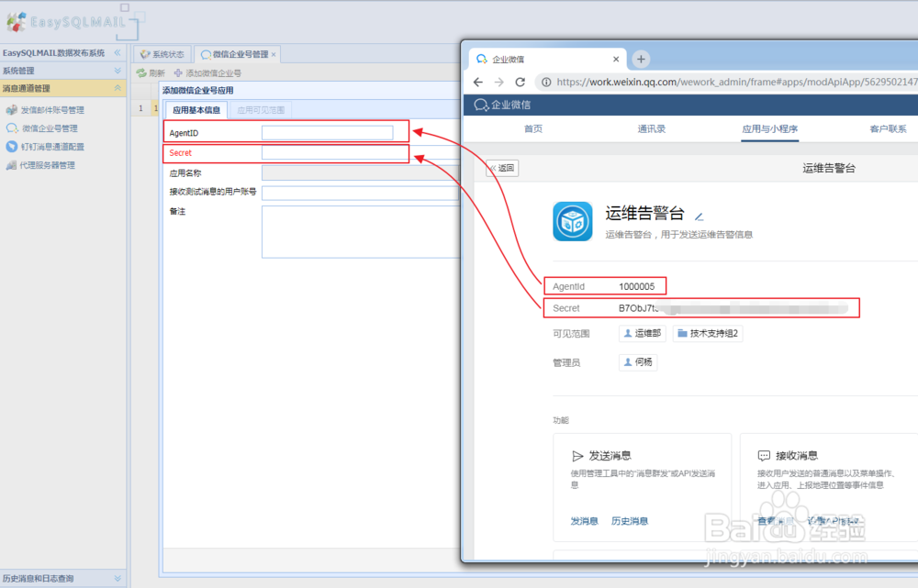Select row 1 in the grid
918x588 pixels.
140,108
